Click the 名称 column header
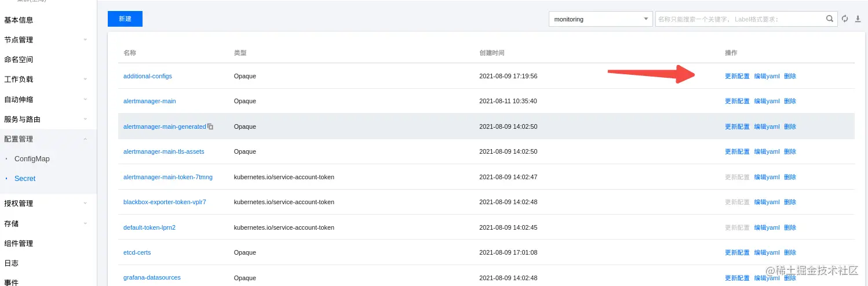Image resolution: width=868 pixels, height=286 pixels. (130, 53)
